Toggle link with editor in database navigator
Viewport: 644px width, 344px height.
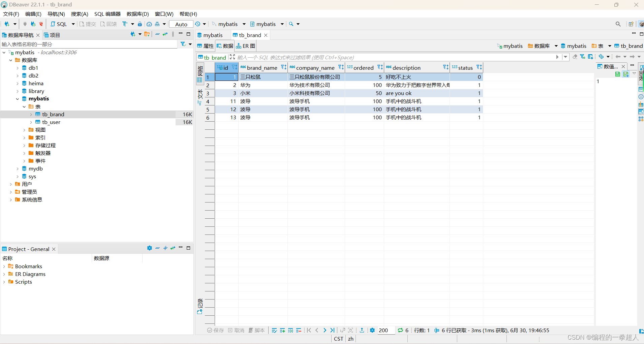pos(165,34)
